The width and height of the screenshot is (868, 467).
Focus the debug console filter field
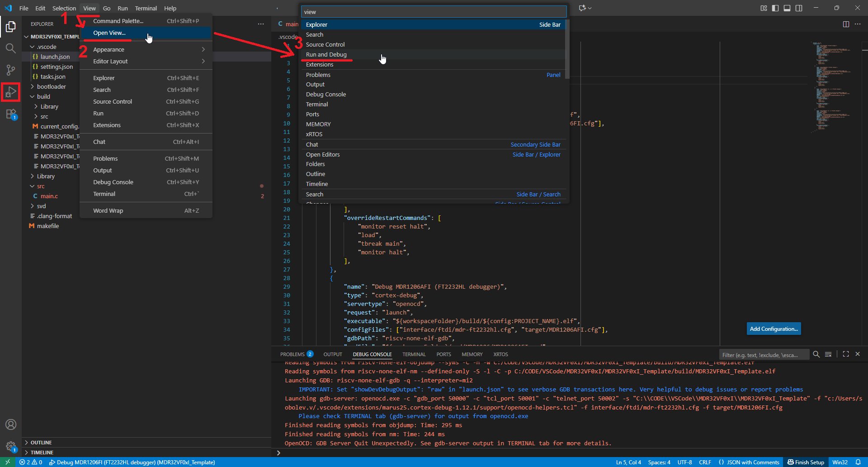pyautogui.click(x=763, y=355)
